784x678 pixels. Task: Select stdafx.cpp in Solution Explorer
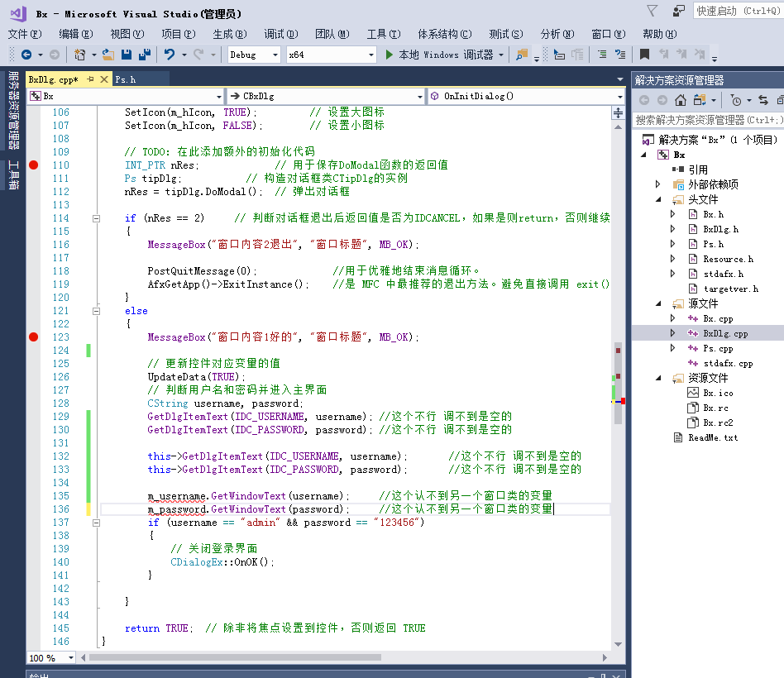[728, 364]
